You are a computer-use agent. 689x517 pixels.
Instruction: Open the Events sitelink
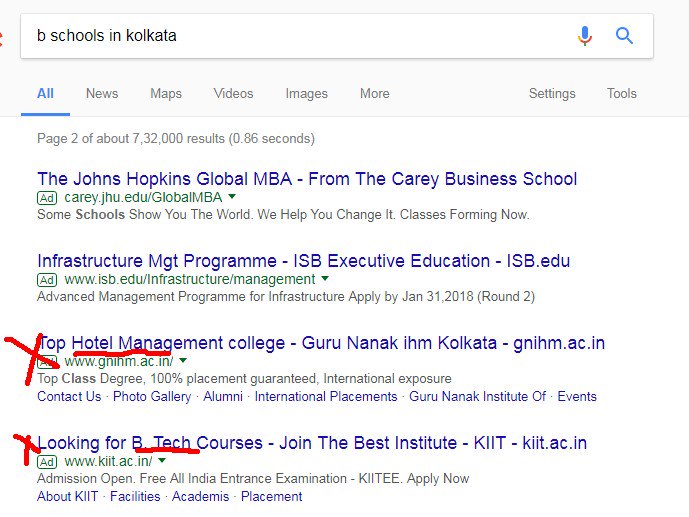click(577, 396)
